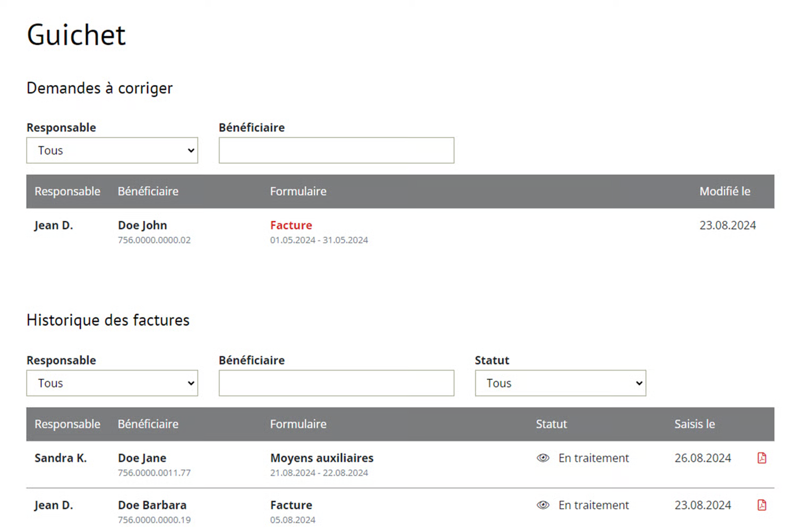Image resolution: width=807 pixels, height=532 pixels.
Task: Click Statut column header in history table
Action: click(551, 424)
